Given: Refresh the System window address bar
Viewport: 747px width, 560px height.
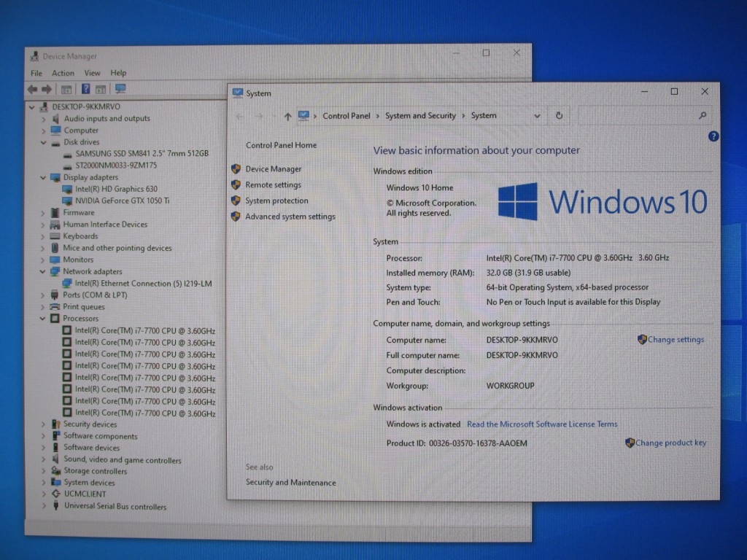Looking at the screenshot, I should pyautogui.click(x=560, y=115).
